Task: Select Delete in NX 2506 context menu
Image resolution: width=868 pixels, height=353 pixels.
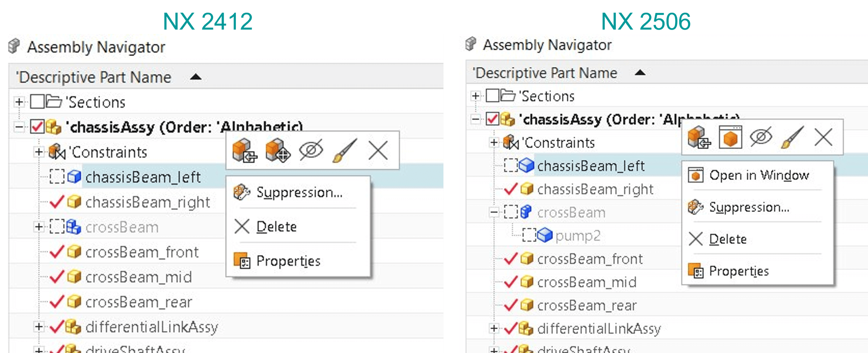Action: (758, 239)
